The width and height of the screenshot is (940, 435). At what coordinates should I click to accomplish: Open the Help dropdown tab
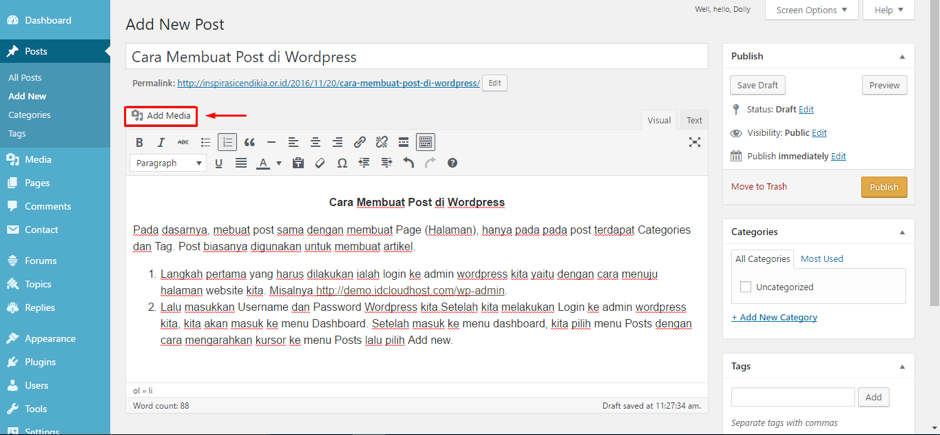888,10
